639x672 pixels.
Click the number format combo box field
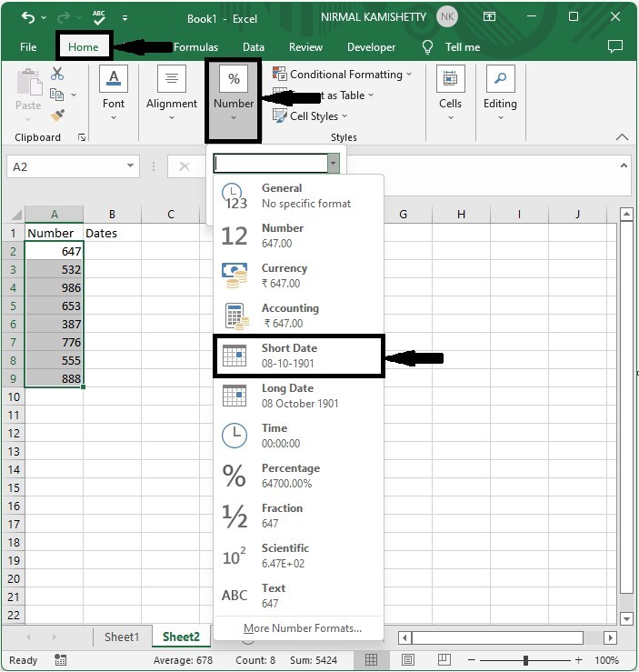coord(271,164)
